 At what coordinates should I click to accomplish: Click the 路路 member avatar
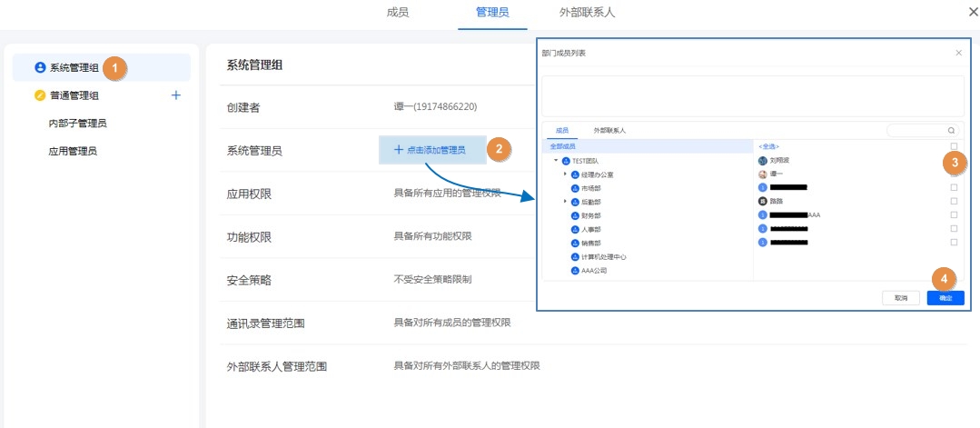point(763,201)
